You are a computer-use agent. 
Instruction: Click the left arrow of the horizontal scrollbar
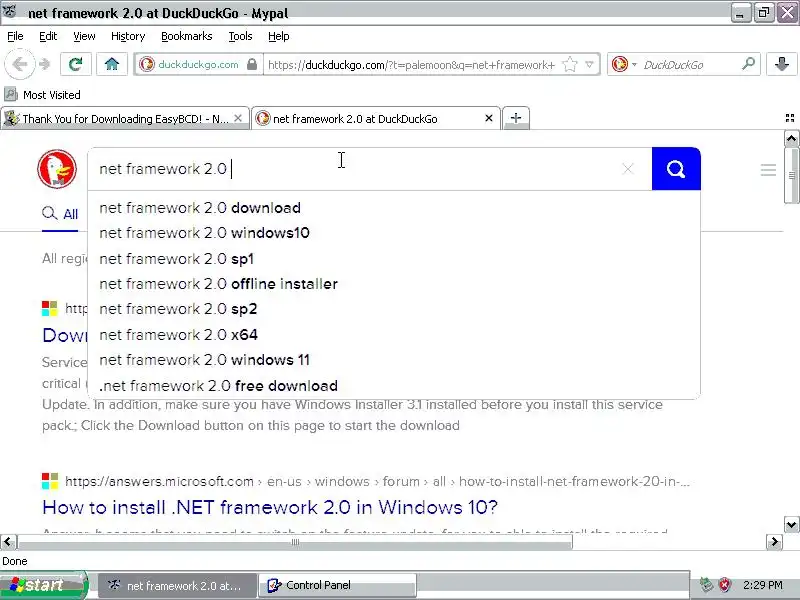pos(8,541)
